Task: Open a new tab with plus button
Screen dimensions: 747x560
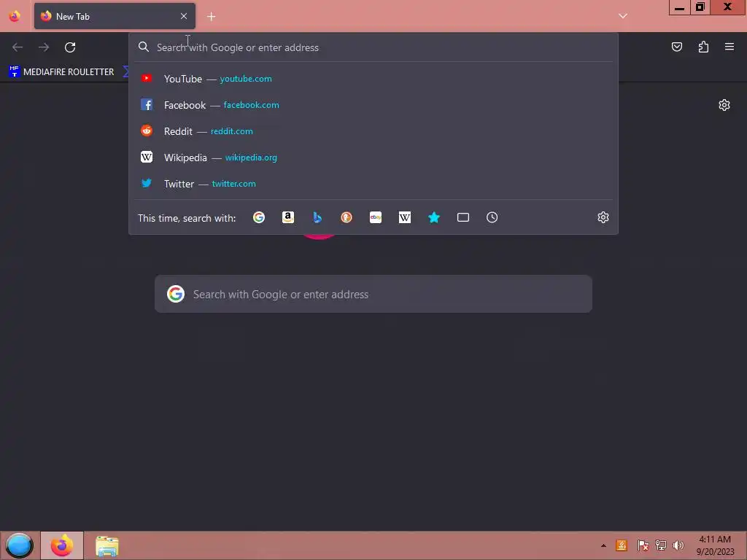Action: pos(211,17)
